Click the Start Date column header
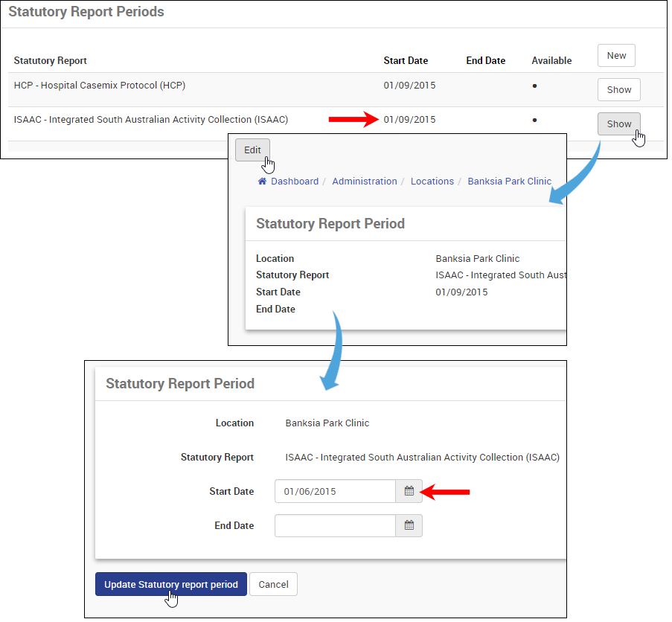This screenshot has width=672, height=622. (406, 61)
